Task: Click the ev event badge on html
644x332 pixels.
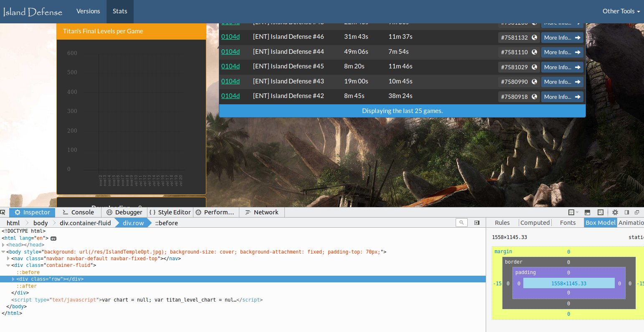Action: pyautogui.click(x=53, y=239)
